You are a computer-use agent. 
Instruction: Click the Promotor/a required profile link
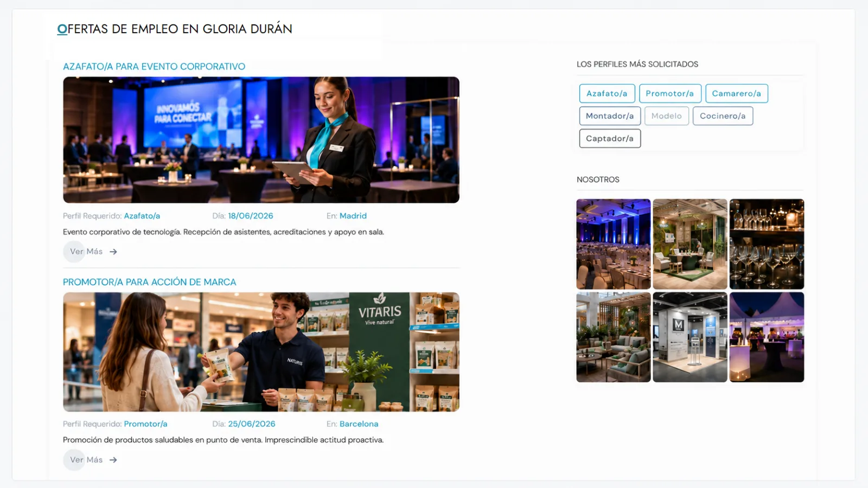coord(145,424)
